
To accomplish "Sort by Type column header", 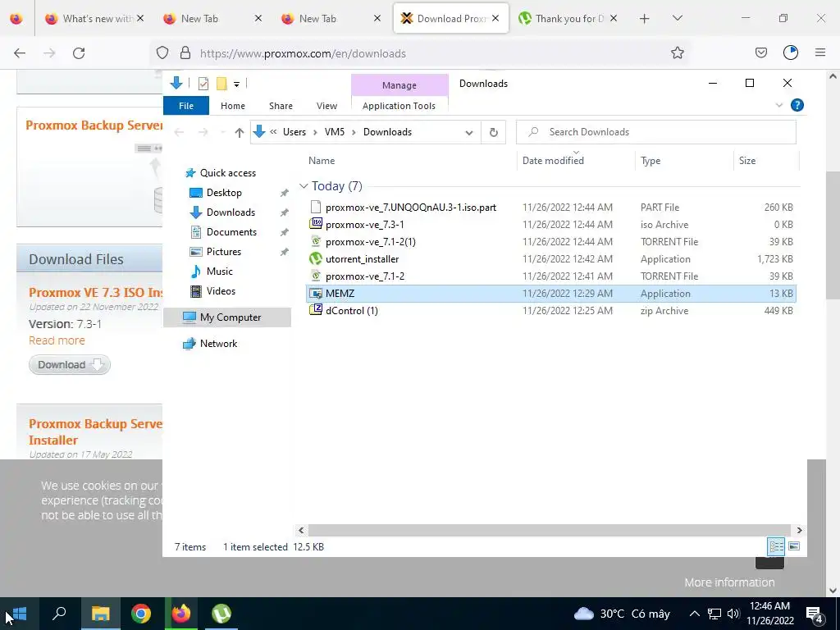I will coord(684,161).
